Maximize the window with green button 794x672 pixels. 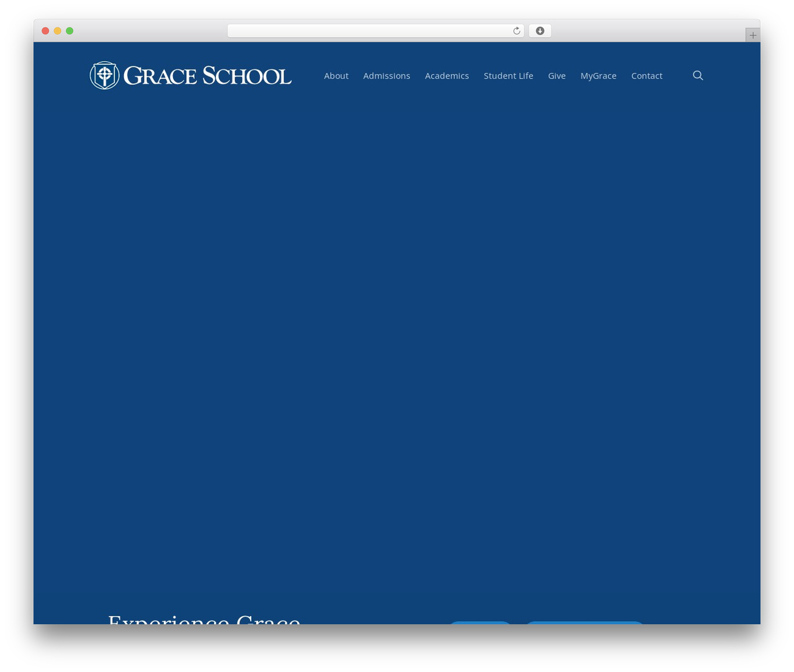[69, 31]
